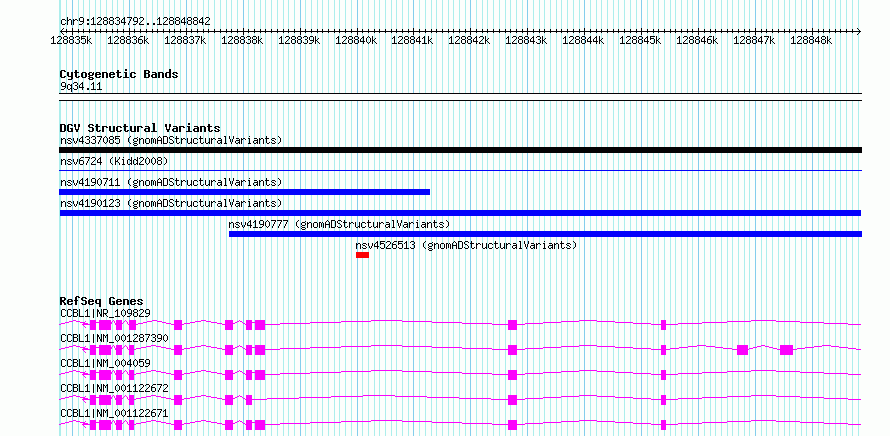890x436 pixels.
Task: Click the DGV Structural Variants track title
Action: pyautogui.click(x=140, y=128)
